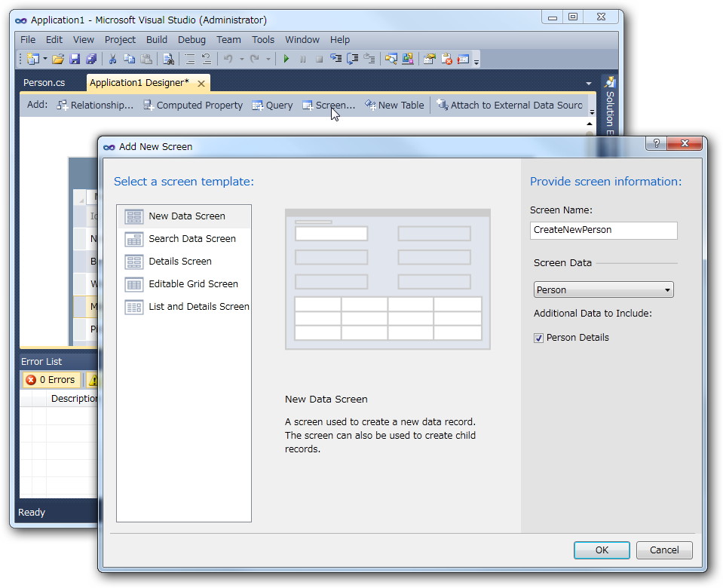This screenshot has height=588, width=723.
Task: Click the dialog Help question mark button
Action: tap(656, 143)
